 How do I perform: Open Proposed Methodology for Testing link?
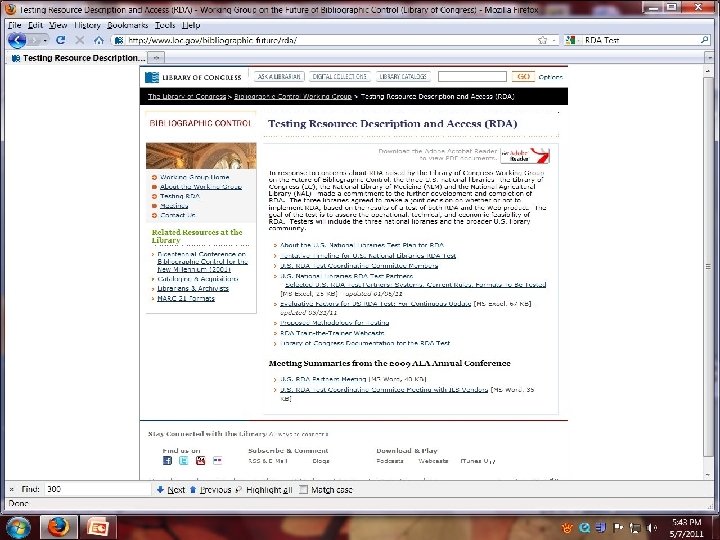click(335, 323)
